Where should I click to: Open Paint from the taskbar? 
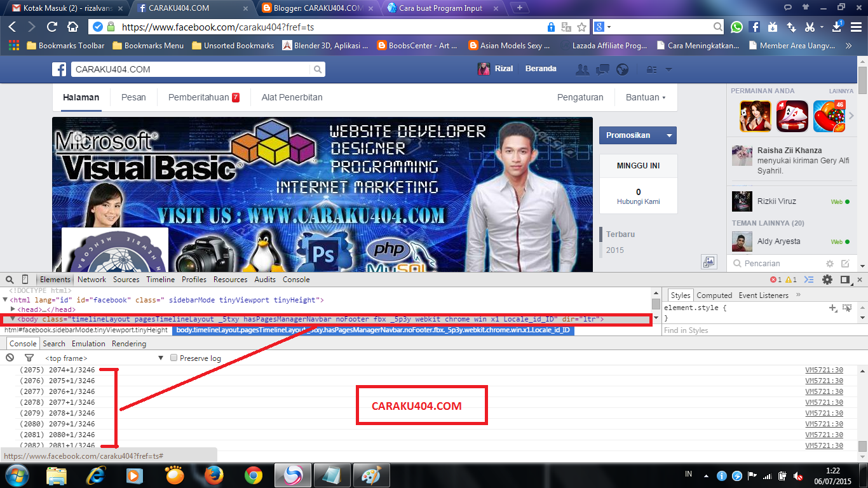pos(371,475)
